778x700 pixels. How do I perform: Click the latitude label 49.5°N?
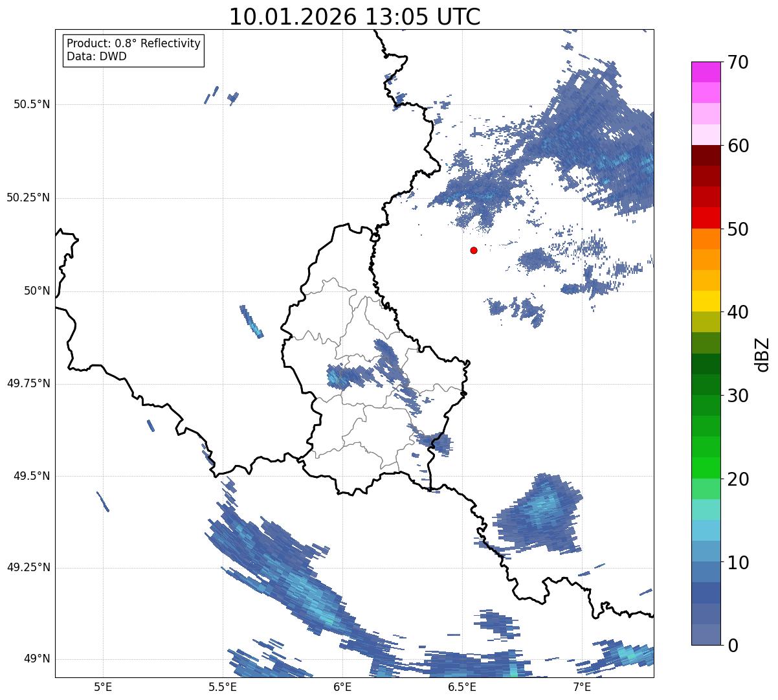coord(31,476)
